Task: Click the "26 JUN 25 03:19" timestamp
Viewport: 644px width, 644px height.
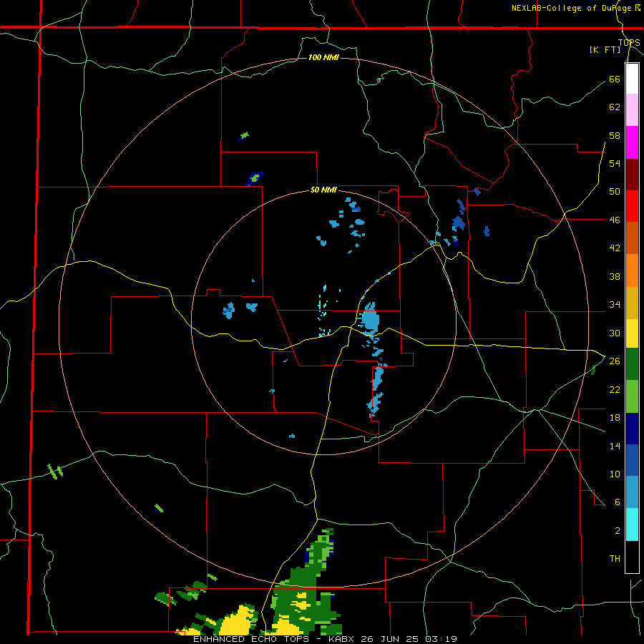Action: 409,639
